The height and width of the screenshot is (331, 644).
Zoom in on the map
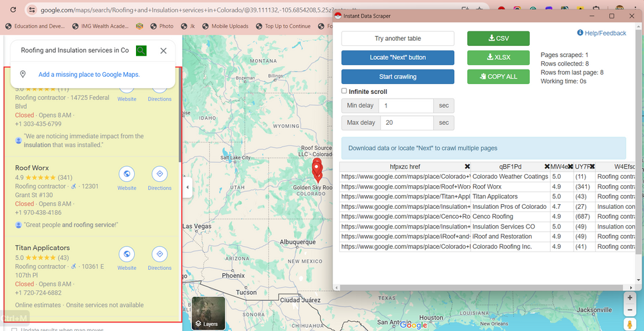pyautogui.click(x=630, y=298)
